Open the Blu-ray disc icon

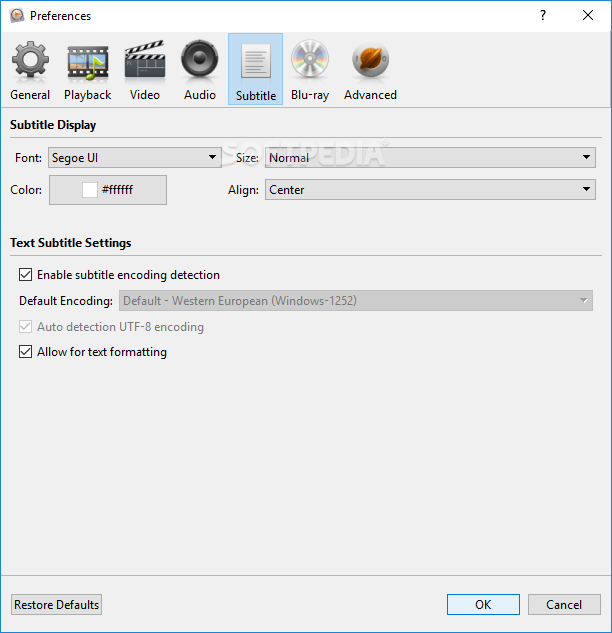[310, 59]
